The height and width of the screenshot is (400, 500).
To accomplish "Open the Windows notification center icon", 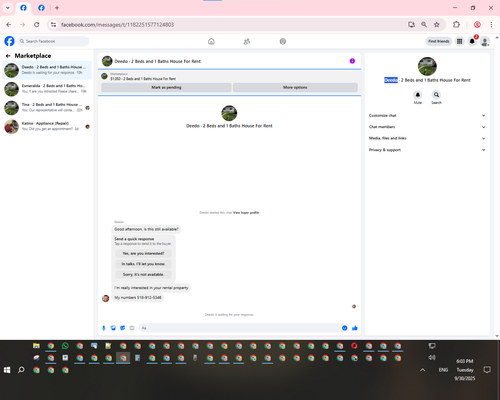I will [x=487, y=370].
